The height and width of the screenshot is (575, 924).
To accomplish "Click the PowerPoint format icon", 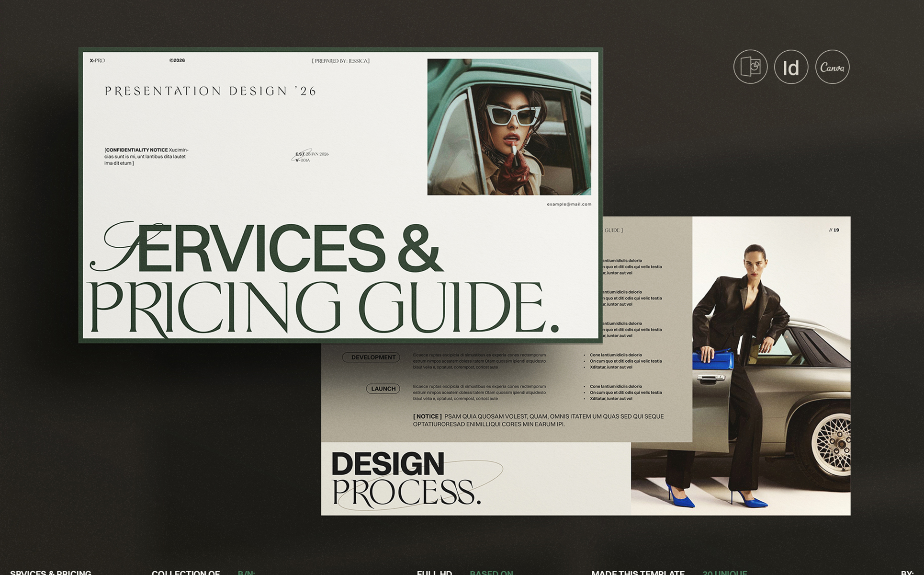I will tap(750, 67).
